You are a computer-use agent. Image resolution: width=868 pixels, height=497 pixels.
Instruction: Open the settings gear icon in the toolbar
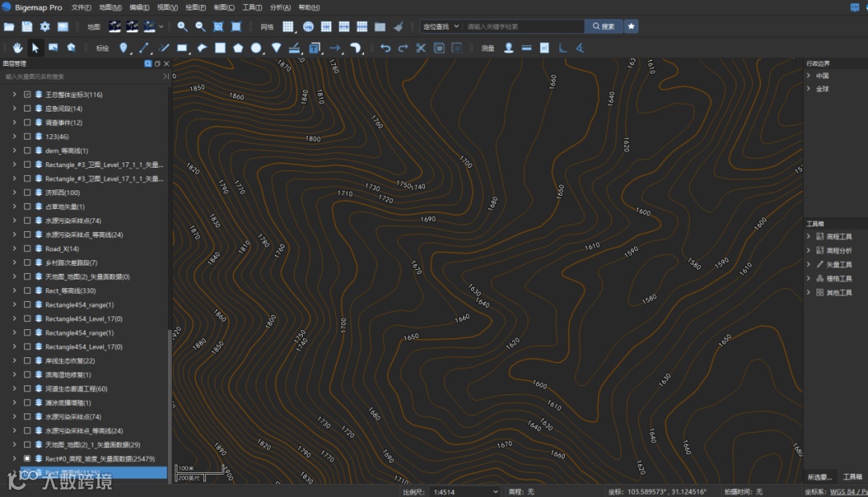tap(45, 26)
